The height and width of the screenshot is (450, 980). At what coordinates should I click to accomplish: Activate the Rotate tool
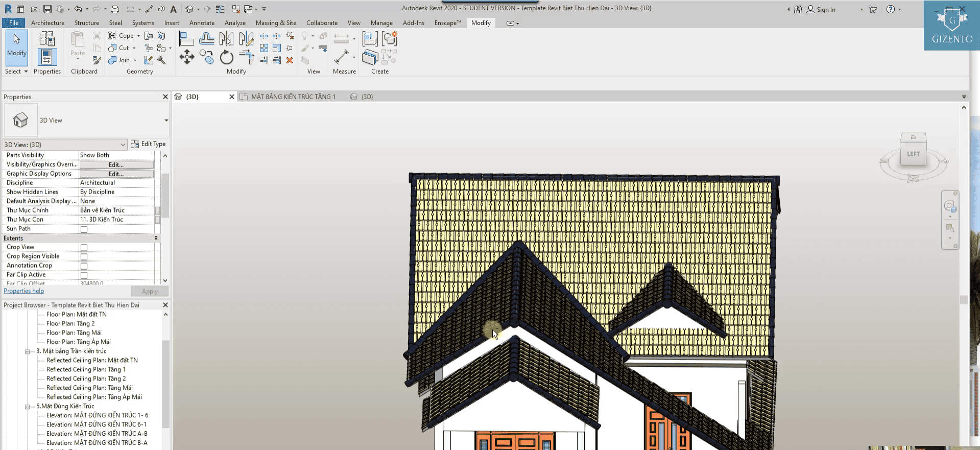[226, 57]
